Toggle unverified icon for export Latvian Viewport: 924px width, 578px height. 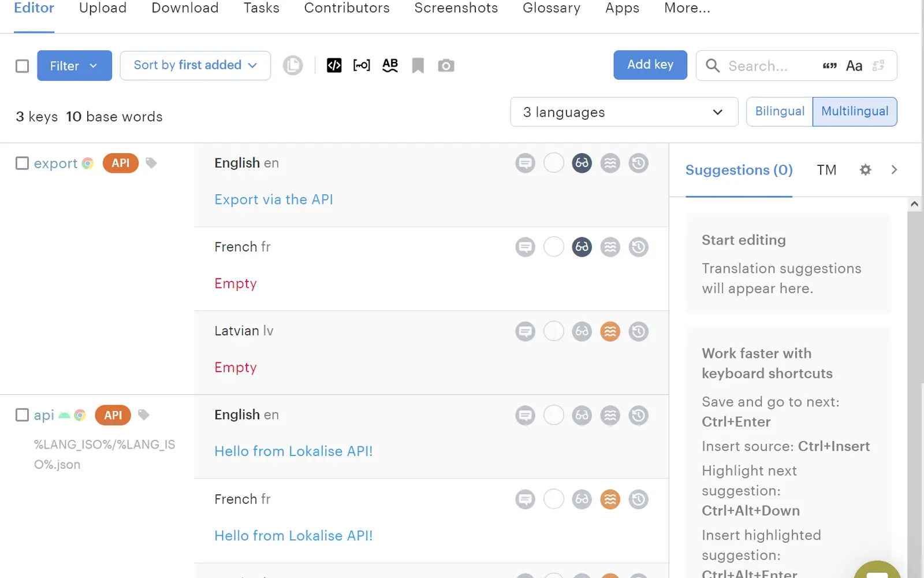(610, 332)
